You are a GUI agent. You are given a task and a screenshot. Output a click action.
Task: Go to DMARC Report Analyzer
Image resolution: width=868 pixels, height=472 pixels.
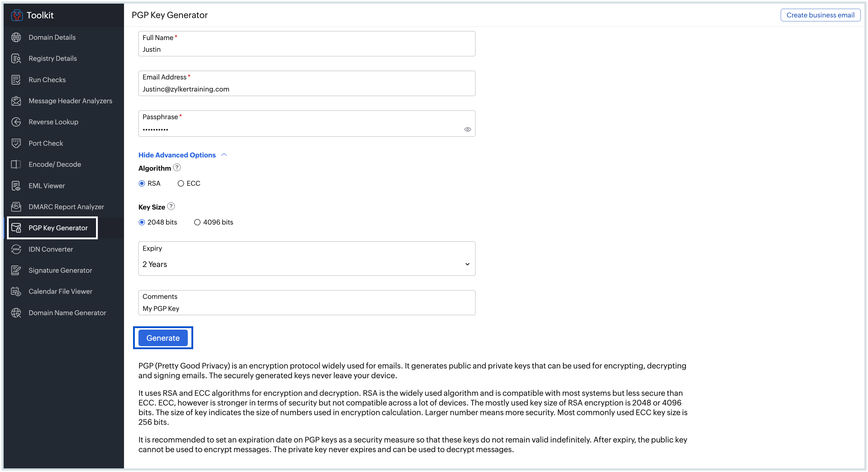pos(66,207)
